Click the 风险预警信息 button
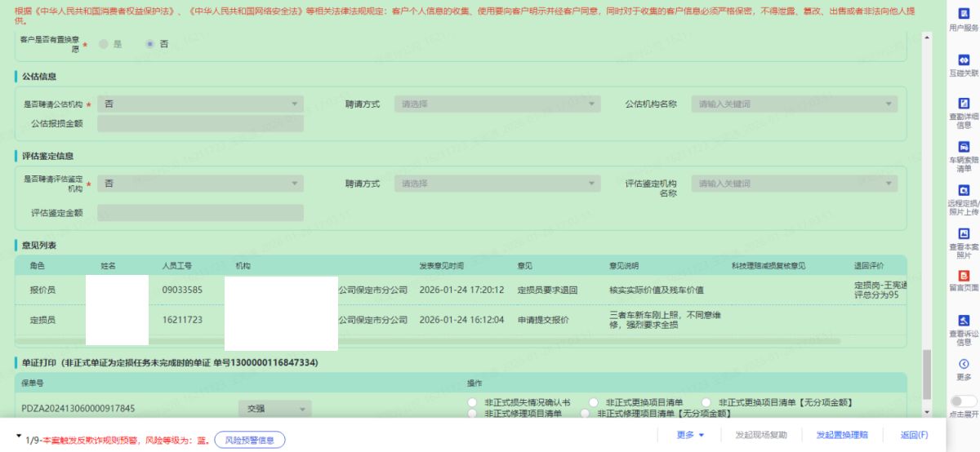 click(249, 440)
